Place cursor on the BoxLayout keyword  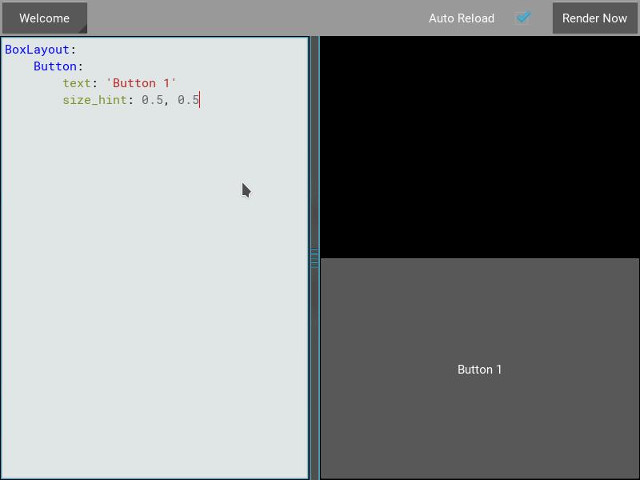point(37,49)
